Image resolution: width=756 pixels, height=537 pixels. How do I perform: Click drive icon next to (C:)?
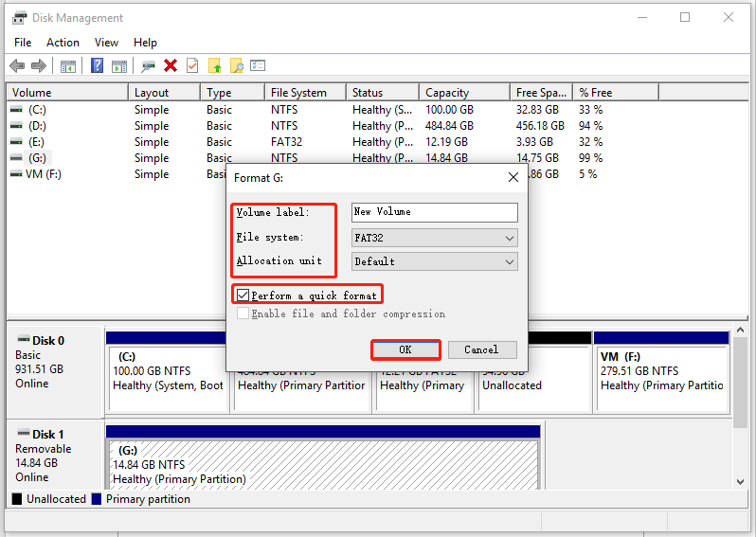pyautogui.click(x=16, y=110)
